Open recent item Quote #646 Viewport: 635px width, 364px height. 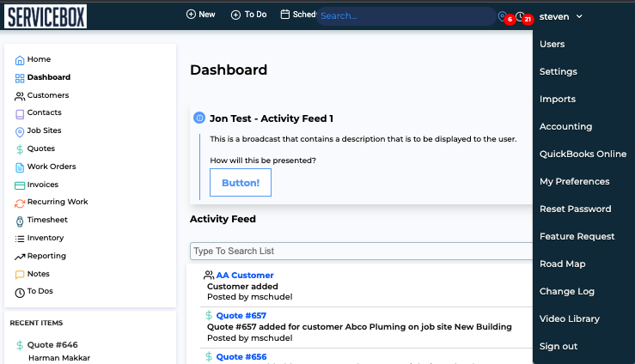click(x=52, y=345)
